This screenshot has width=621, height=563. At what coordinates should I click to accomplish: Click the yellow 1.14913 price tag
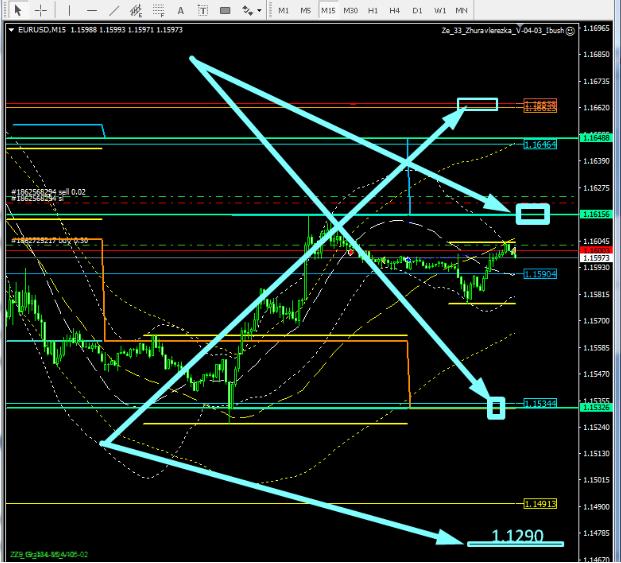(x=540, y=504)
